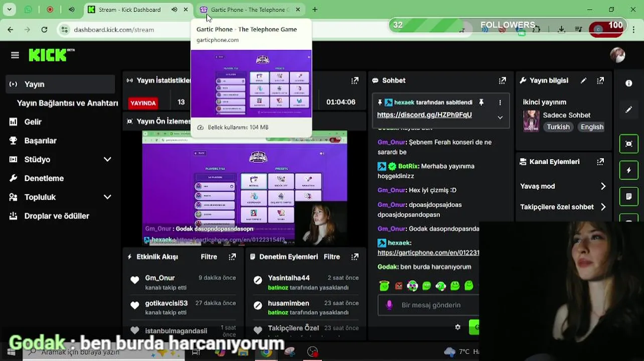Click the info icon in right rail
The image size is (644, 361).
pos(629,83)
